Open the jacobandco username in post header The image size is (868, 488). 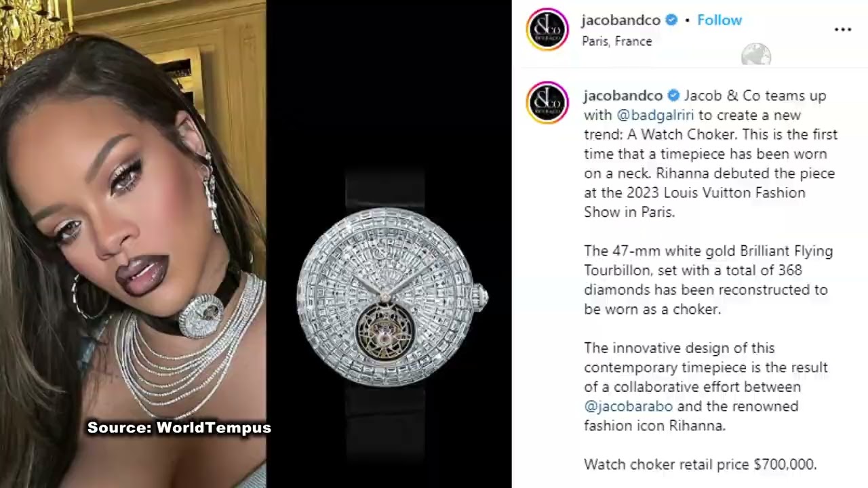pyautogui.click(x=620, y=20)
